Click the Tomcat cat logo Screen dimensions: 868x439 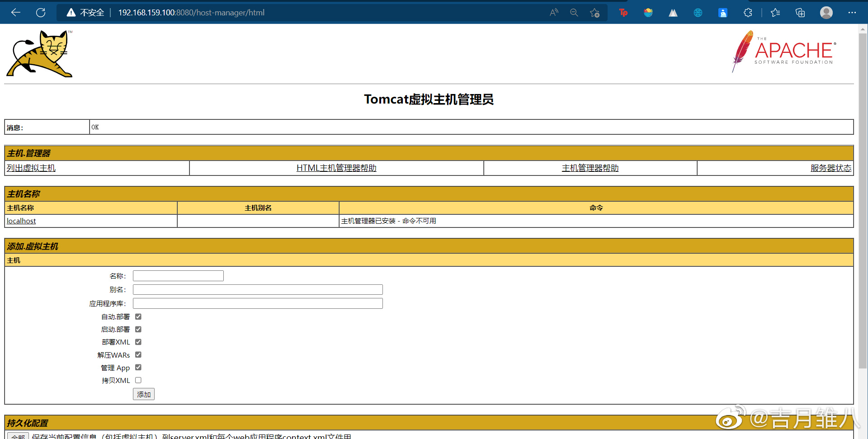point(40,54)
